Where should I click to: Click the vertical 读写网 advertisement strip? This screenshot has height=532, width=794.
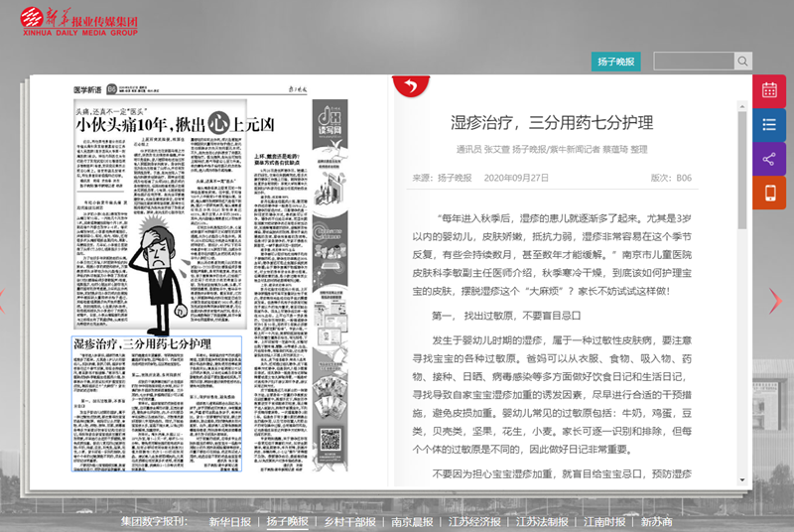pos(330,285)
